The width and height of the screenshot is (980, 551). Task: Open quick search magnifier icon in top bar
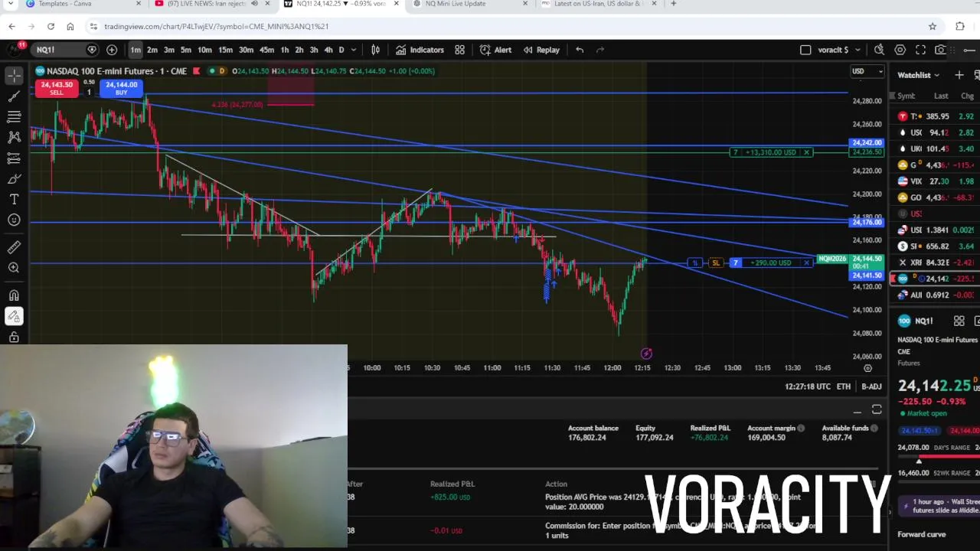[x=879, y=50]
